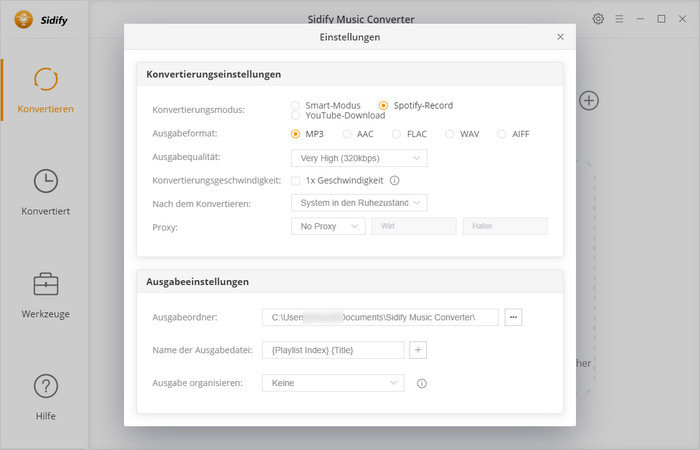Open the Werkzeuge toolbox section
Viewport: 700px width, 450px height.
(46, 295)
